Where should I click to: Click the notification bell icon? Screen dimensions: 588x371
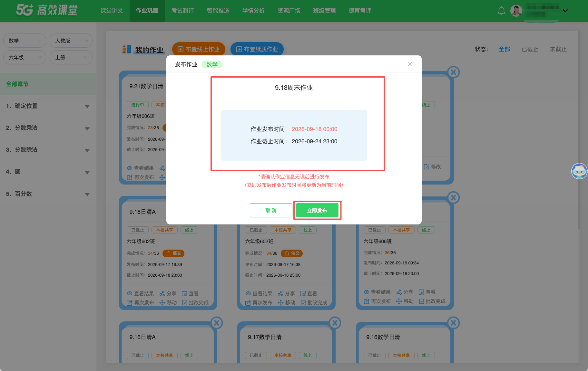click(501, 11)
